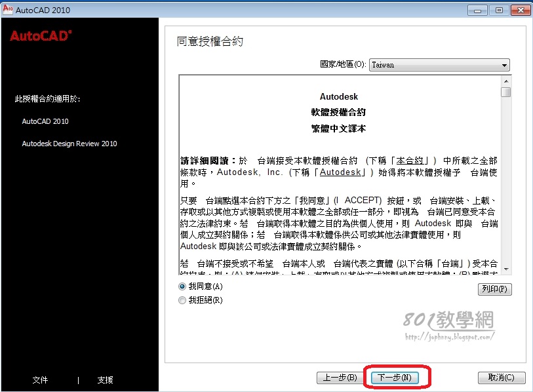Click the AutoCAD red logo

click(41, 35)
